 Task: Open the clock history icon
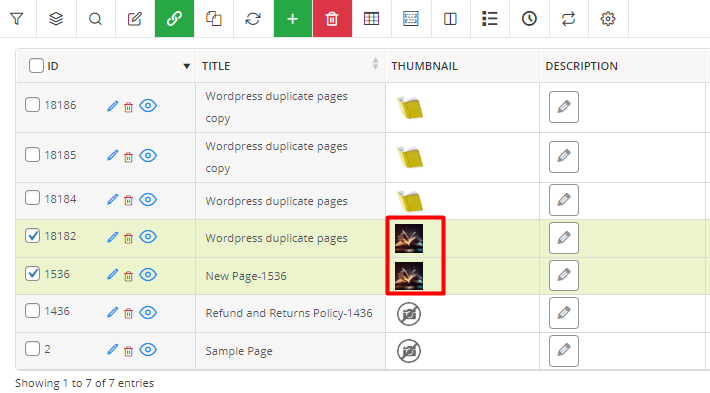coord(529,19)
